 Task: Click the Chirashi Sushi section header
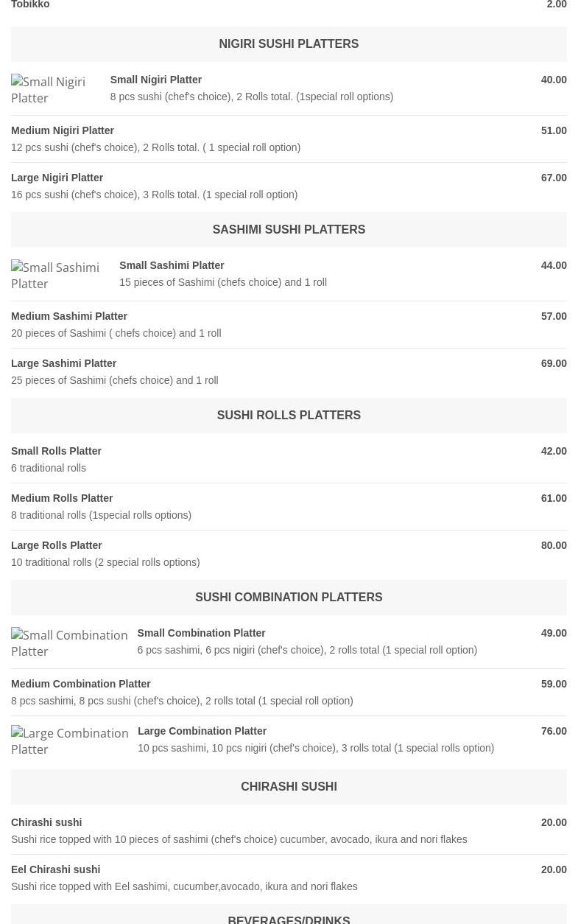(289, 787)
